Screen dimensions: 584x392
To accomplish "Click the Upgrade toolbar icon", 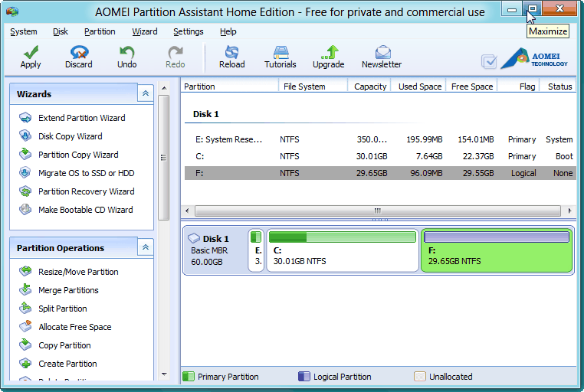I will tap(329, 57).
